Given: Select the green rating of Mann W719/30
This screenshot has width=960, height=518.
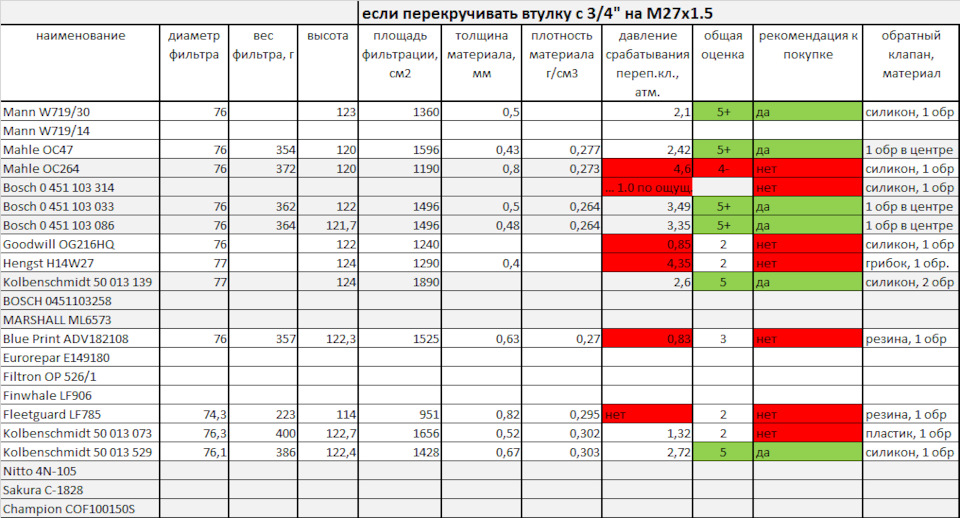Looking at the screenshot, I should (x=722, y=111).
